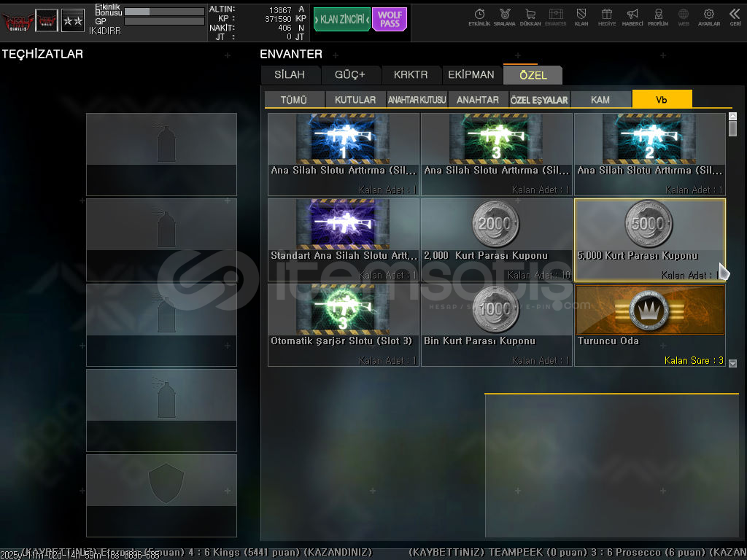This screenshot has width=747, height=560.
Task: Select the Bin Kurt Parası Kuponu
Action: [x=496, y=324]
